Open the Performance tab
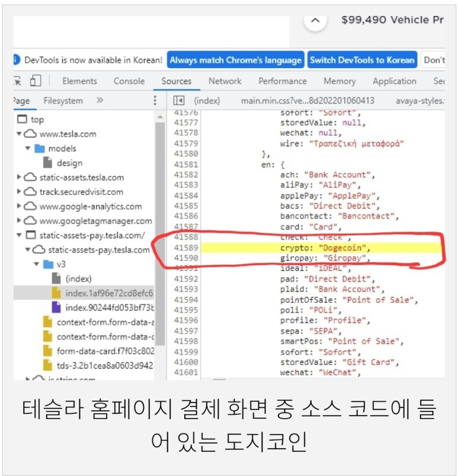Viewport: 458px width, 476px height. (x=283, y=81)
